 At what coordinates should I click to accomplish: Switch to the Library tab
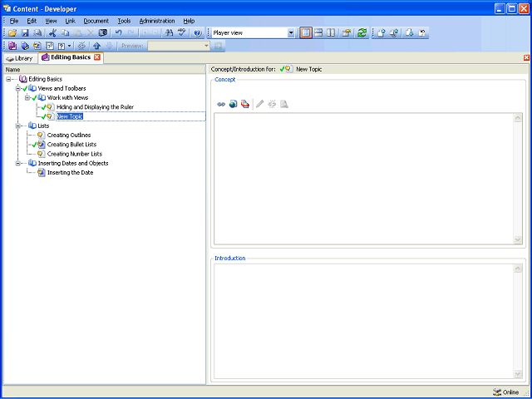20,58
